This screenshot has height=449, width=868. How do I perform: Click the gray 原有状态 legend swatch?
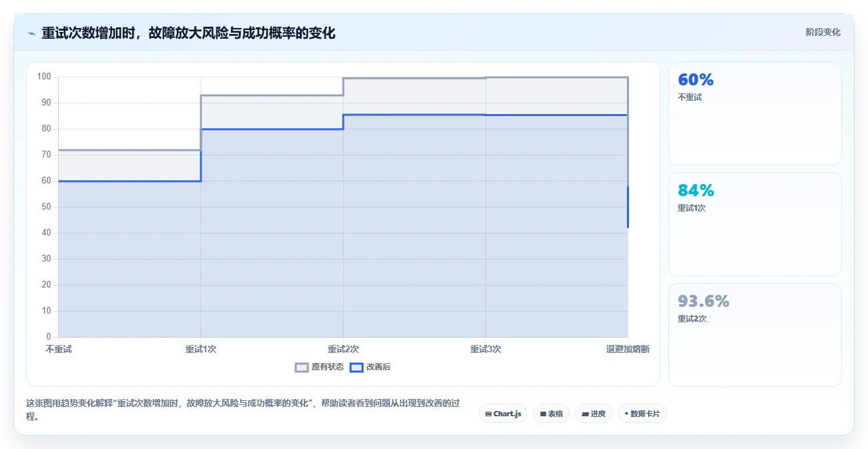pyautogui.click(x=302, y=367)
